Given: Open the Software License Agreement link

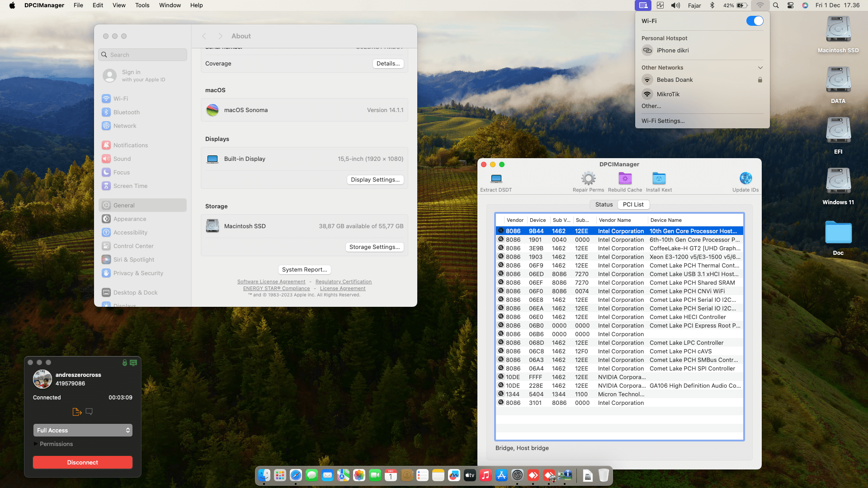Looking at the screenshot, I should (271, 282).
